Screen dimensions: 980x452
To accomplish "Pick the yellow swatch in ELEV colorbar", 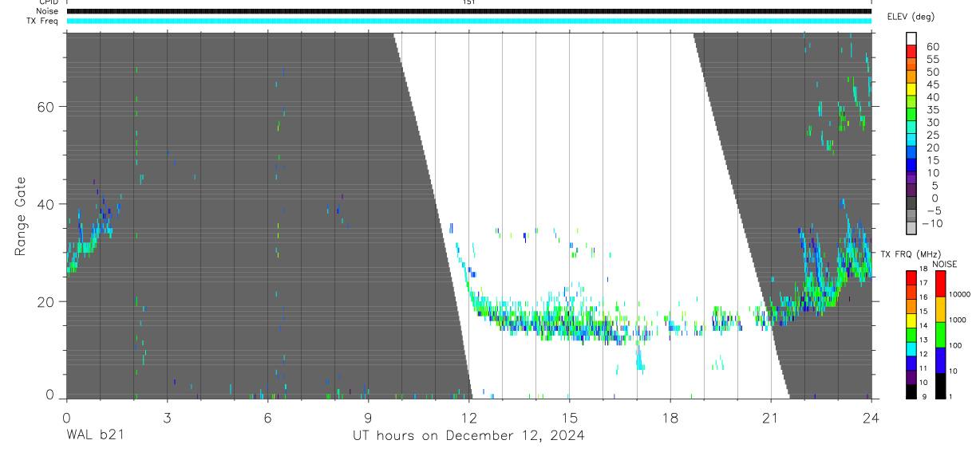I will pos(911,88).
